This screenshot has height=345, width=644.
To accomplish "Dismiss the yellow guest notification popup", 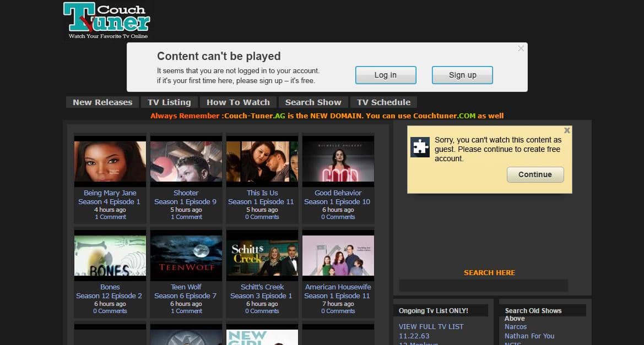I will (x=567, y=130).
